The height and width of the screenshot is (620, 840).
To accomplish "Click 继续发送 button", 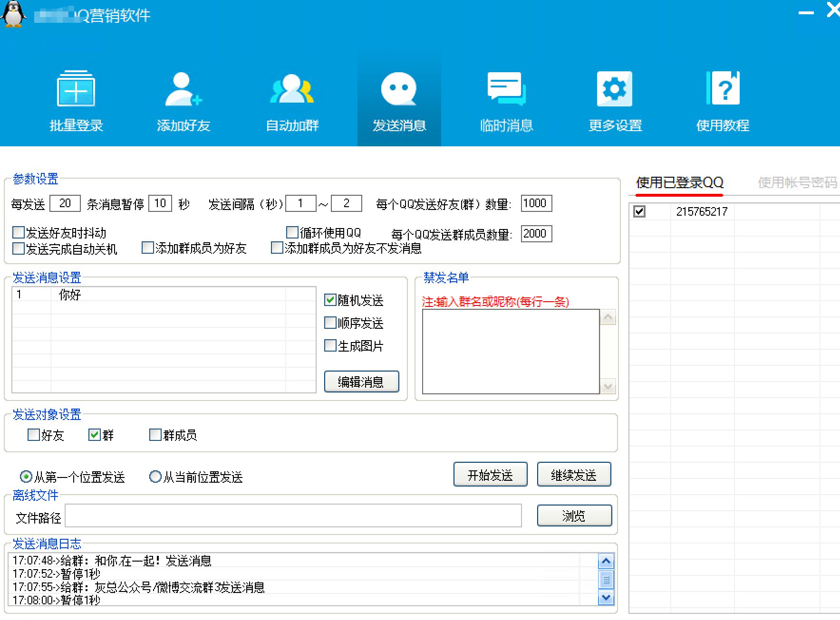I will [x=574, y=474].
